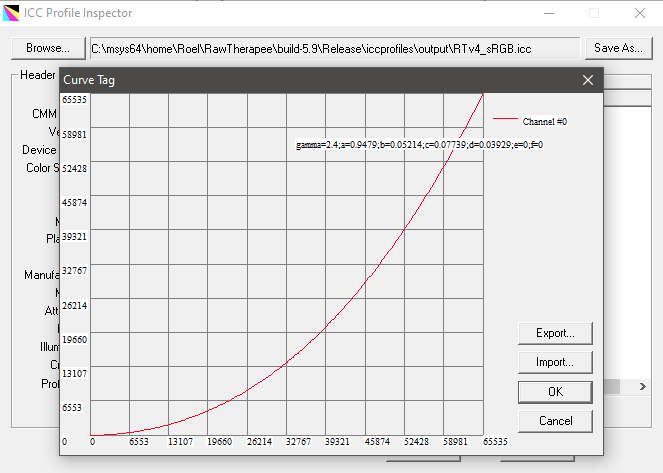The image size is (663, 473).
Task: Open the Save As... dialog
Action: 618,48
